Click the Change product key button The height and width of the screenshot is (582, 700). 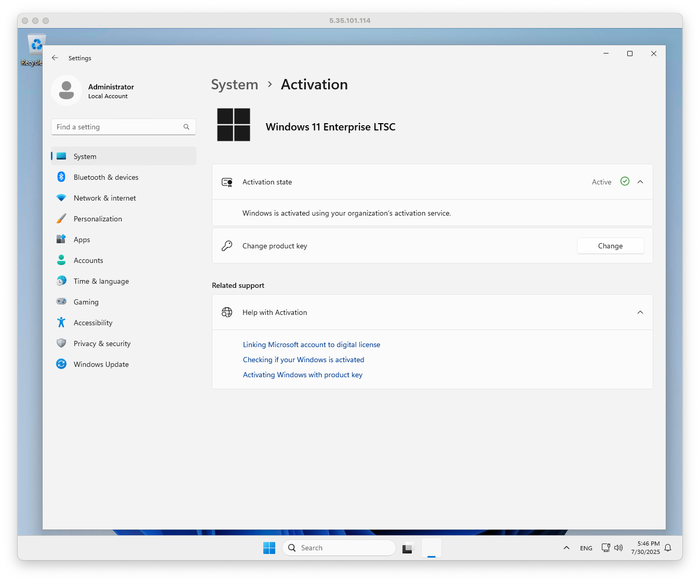[610, 246]
